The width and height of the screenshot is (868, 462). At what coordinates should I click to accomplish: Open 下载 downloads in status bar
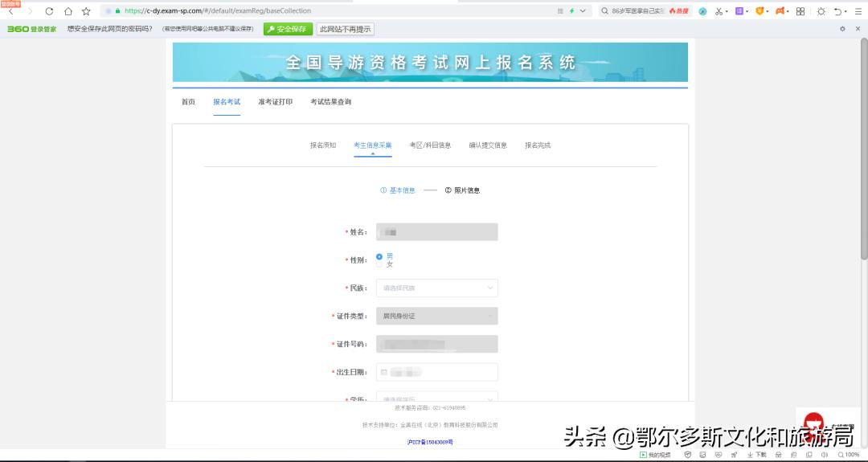click(x=757, y=455)
